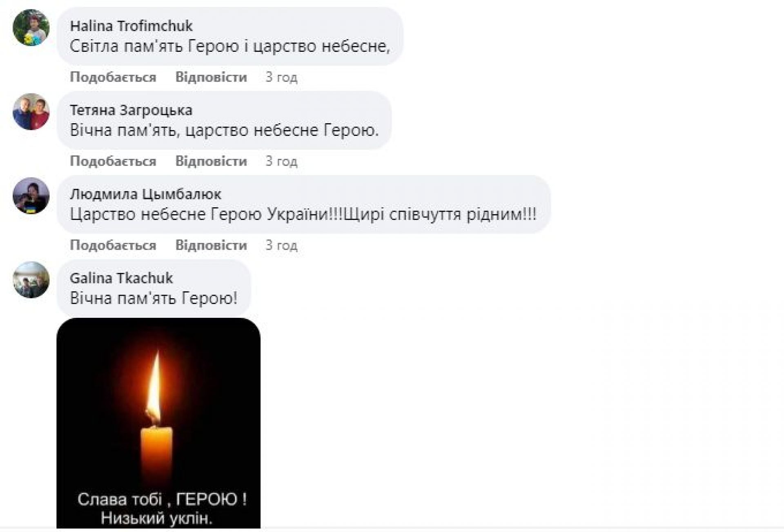Screen dimensions: 784x532
Task: Like Людмила Цымбалюк's comment
Action: coord(113,245)
